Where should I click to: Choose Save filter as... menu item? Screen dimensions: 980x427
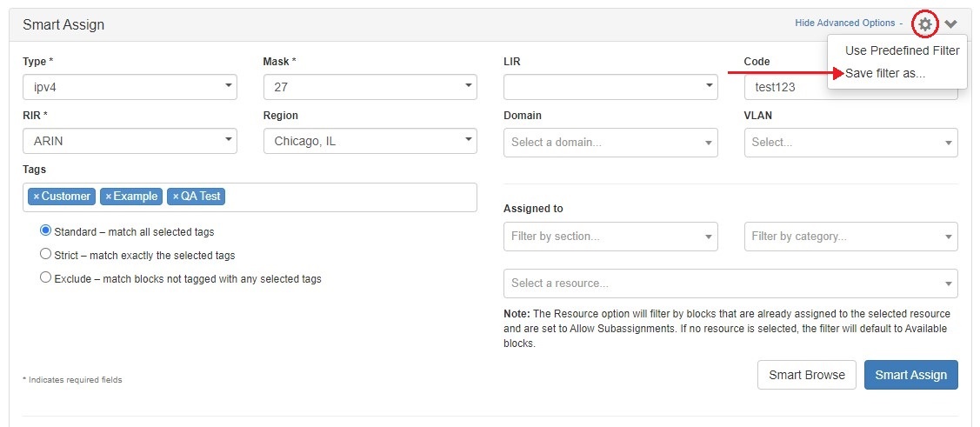coord(885,73)
